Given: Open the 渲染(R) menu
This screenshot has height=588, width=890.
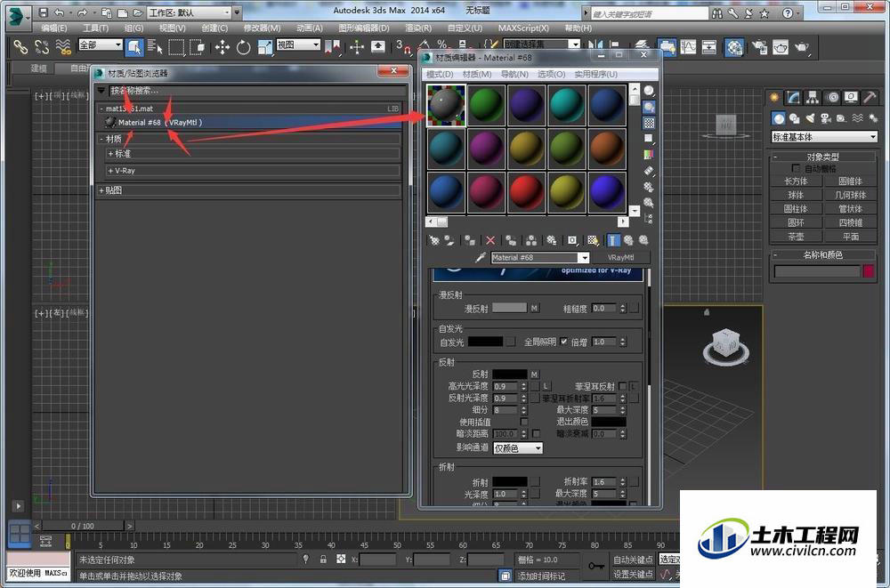Looking at the screenshot, I should (418, 28).
